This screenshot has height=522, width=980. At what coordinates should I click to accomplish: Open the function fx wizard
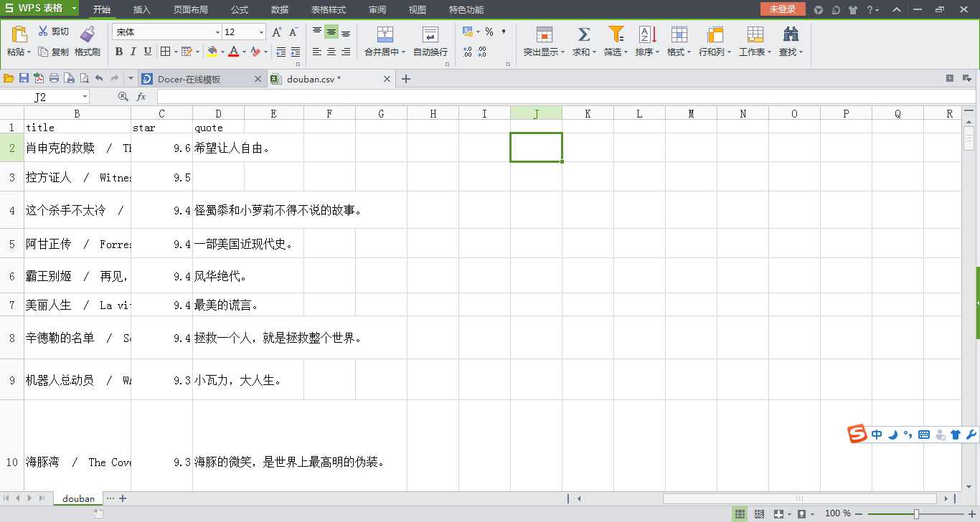[141, 96]
